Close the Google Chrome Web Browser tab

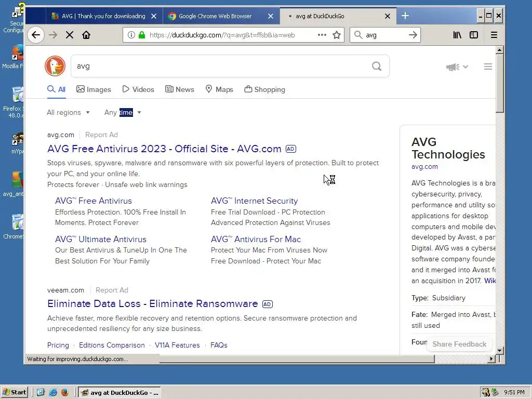click(x=270, y=16)
